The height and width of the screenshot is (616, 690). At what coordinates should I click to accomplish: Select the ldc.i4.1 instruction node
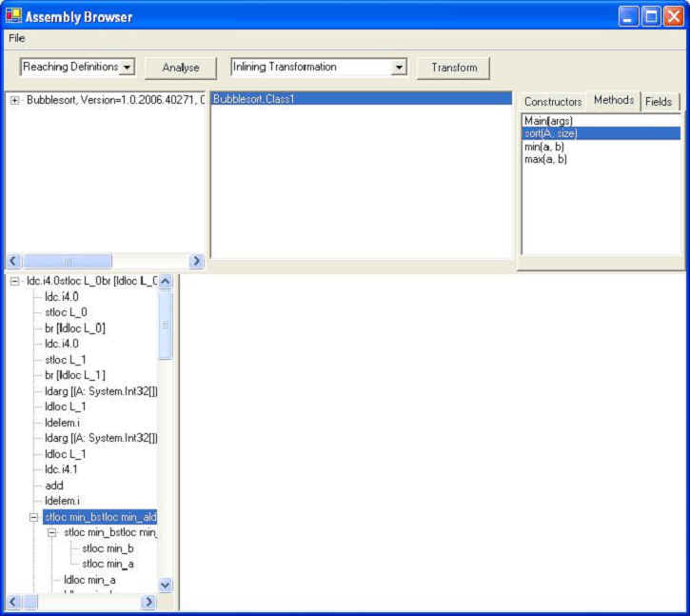point(62,469)
